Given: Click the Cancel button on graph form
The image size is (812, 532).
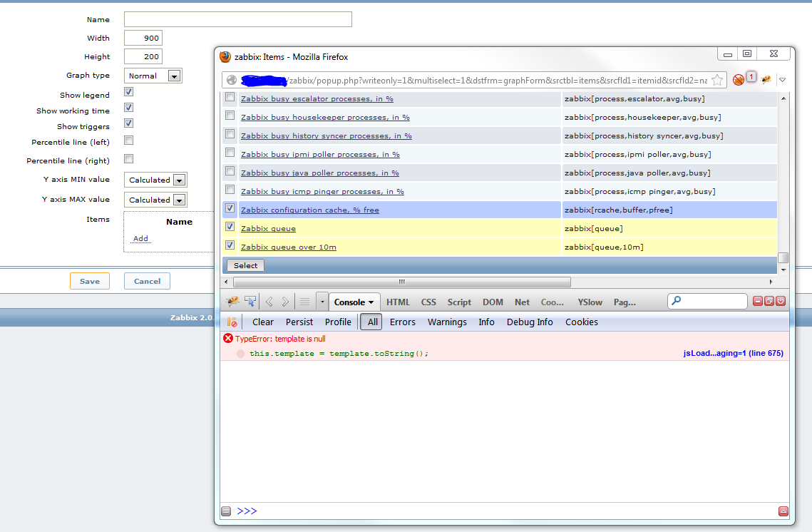Looking at the screenshot, I should [x=147, y=281].
